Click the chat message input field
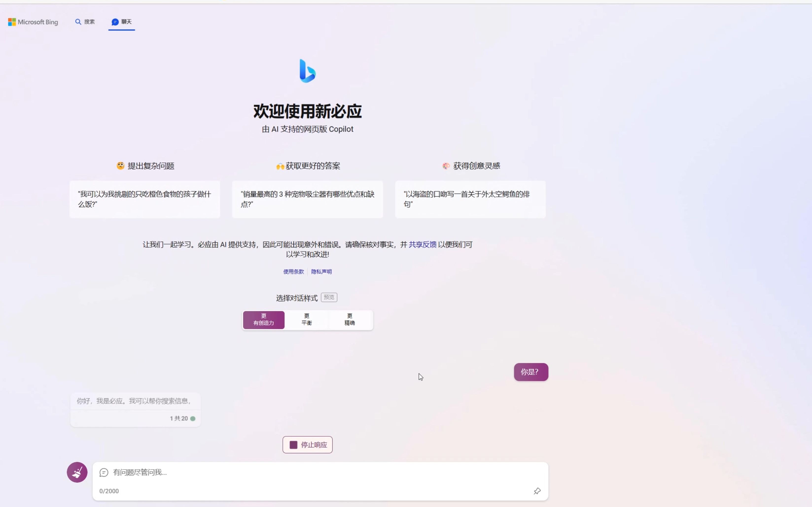812x507 pixels. 320,473
